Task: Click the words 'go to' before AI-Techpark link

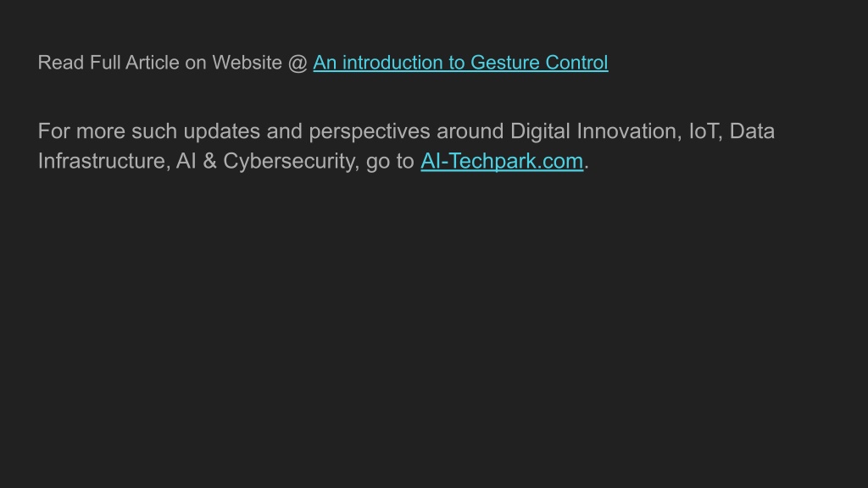Action: click(x=390, y=162)
